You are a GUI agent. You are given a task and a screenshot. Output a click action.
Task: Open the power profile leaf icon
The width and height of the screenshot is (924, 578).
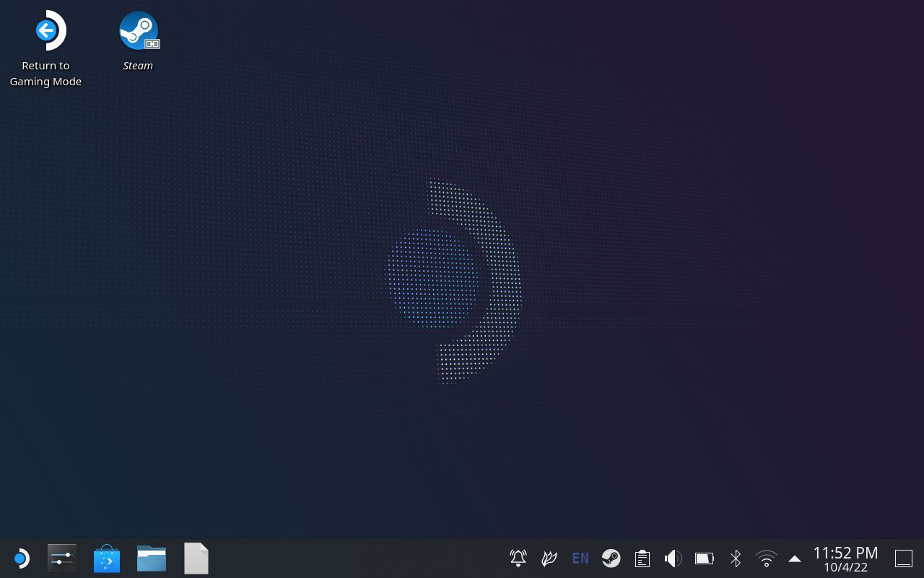[x=549, y=558]
